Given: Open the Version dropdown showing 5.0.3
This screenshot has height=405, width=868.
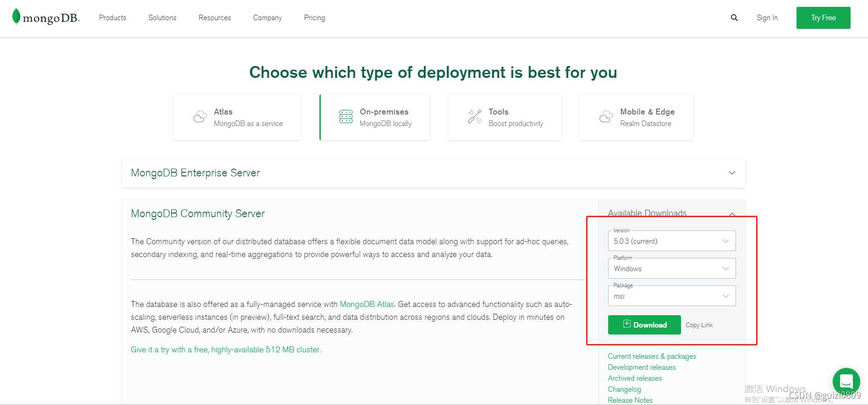Looking at the screenshot, I should (672, 241).
